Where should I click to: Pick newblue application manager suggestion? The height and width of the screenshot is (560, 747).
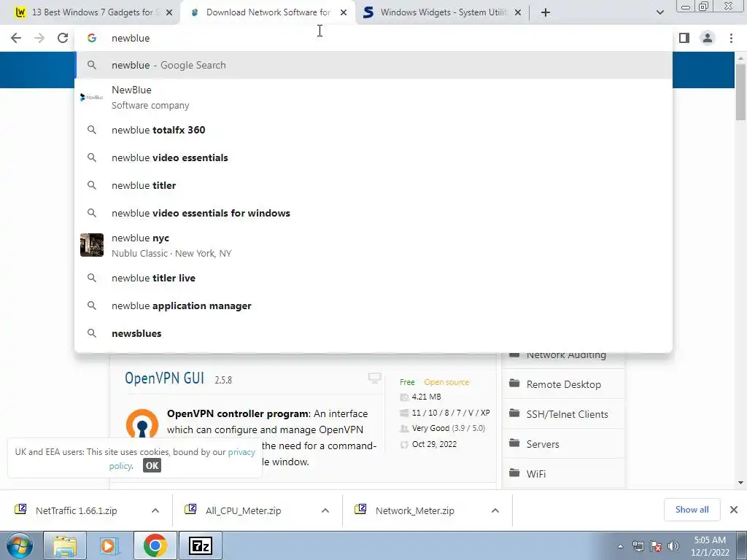[x=373, y=306]
